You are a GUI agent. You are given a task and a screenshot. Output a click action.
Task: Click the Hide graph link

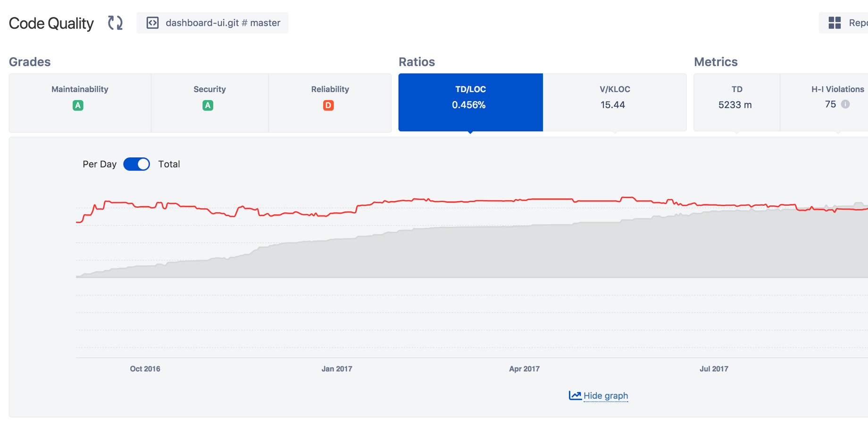pyautogui.click(x=606, y=396)
